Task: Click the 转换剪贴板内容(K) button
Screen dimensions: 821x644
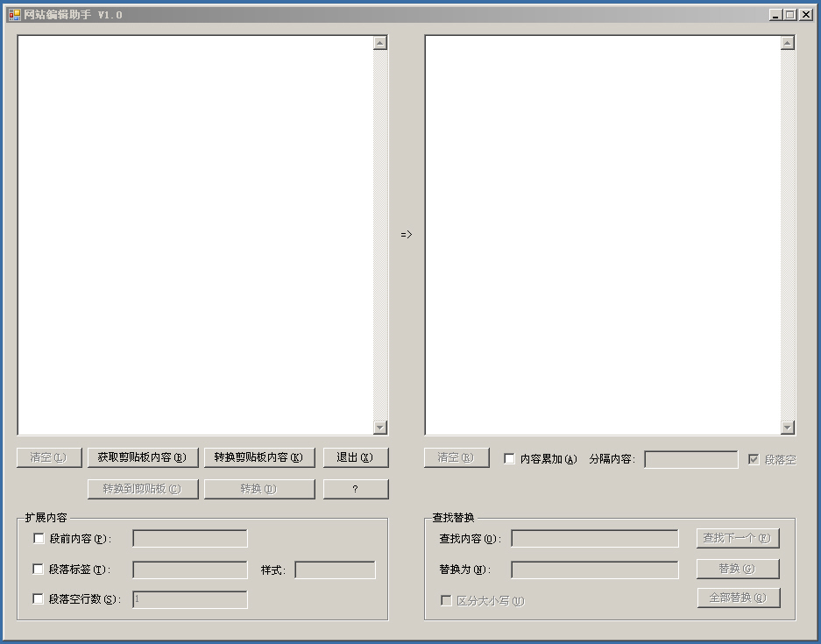Action: click(x=259, y=457)
